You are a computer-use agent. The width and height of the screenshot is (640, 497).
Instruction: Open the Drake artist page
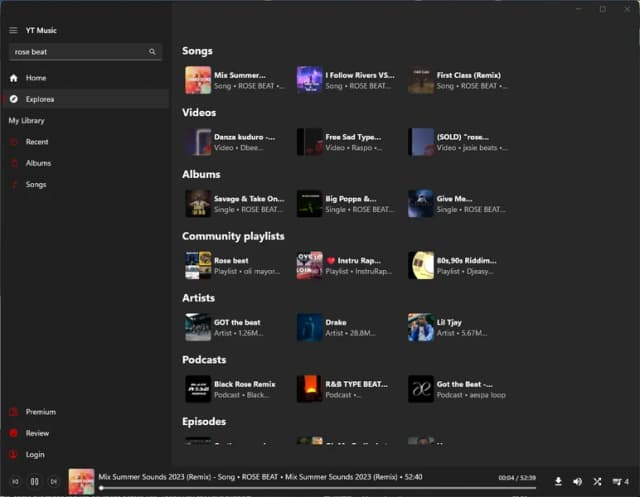[346, 327]
